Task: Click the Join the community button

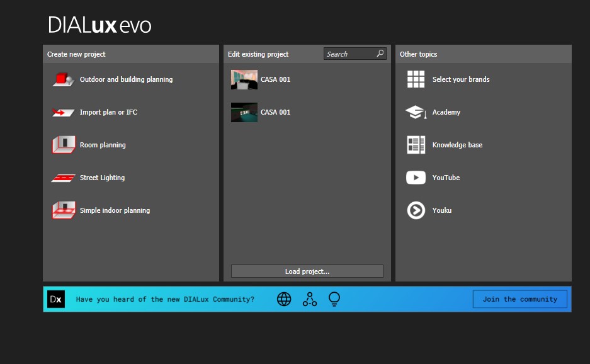Action: pyautogui.click(x=519, y=299)
